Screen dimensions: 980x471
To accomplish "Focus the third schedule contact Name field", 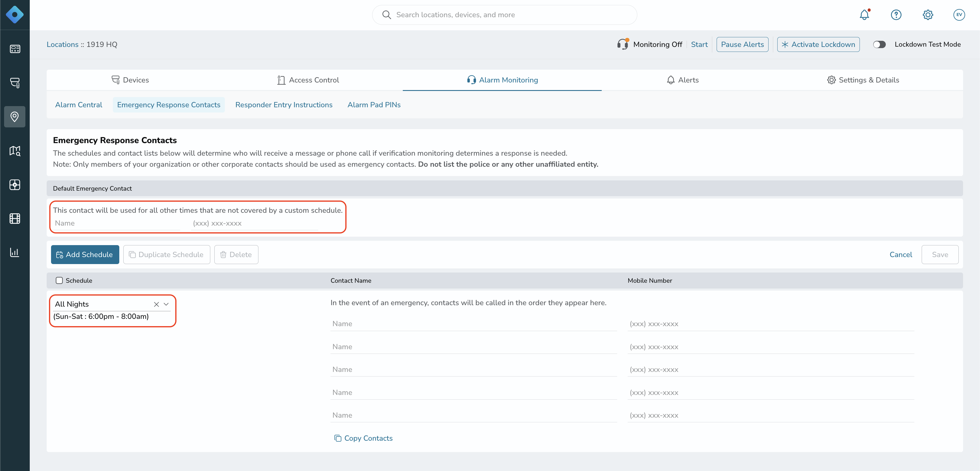I will coord(473,369).
